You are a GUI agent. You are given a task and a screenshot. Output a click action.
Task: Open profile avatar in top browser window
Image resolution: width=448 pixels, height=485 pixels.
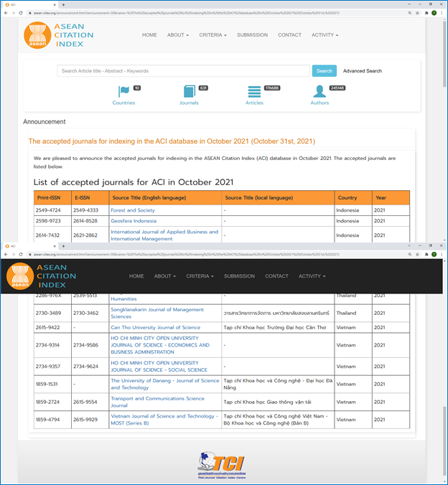[x=434, y=13]
